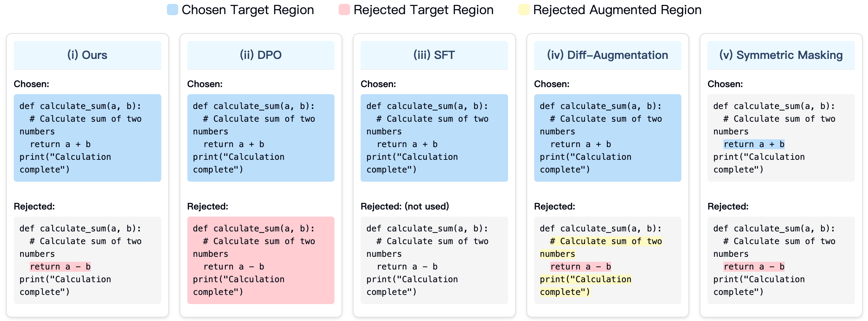
Task: Open the "(iii) SFT" panel header
Action: (x=434, y=55)
